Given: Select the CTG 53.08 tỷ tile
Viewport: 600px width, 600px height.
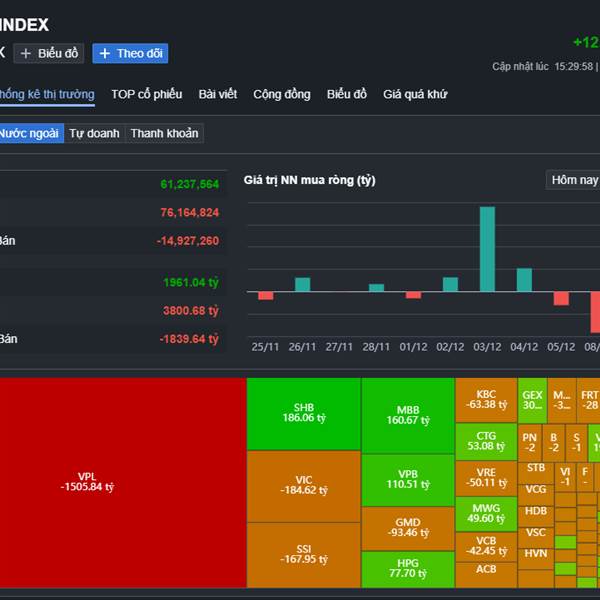Looking at the screenshot, I should [486, 442].
